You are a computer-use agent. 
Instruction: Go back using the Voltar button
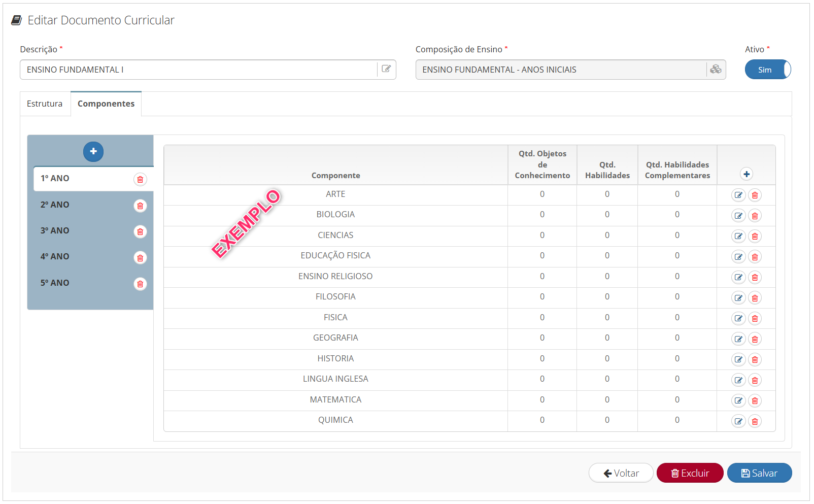pos(621,473)
